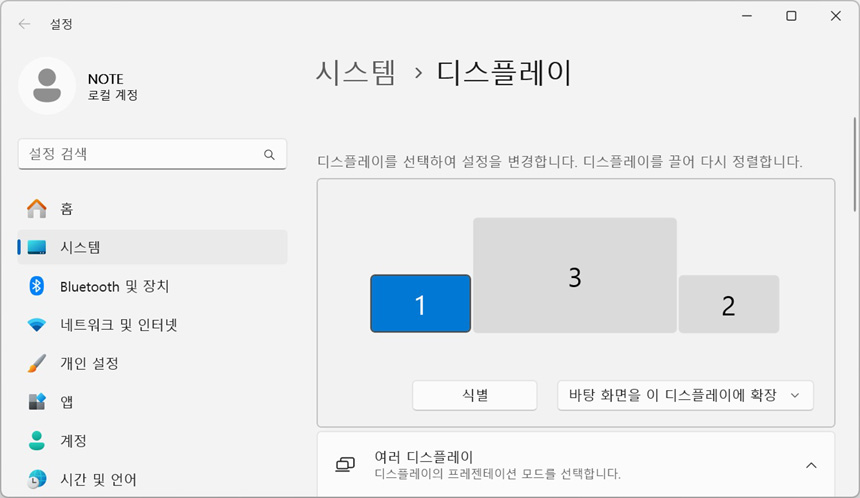This screenshot has width=860, height=498.
Task: Click the Bluetooth icon in sidebar
Action: tap(37, 286)
